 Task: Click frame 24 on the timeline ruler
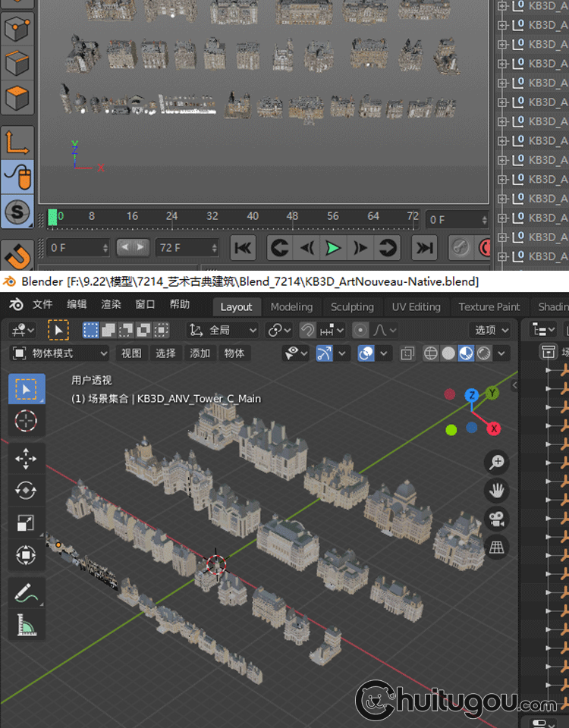point(172,216)
